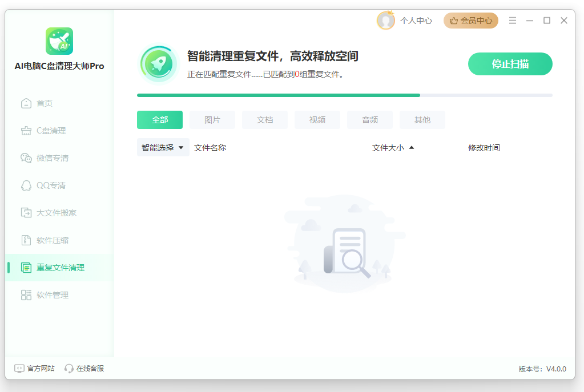Open the 首页 home icon

(26, 103)
